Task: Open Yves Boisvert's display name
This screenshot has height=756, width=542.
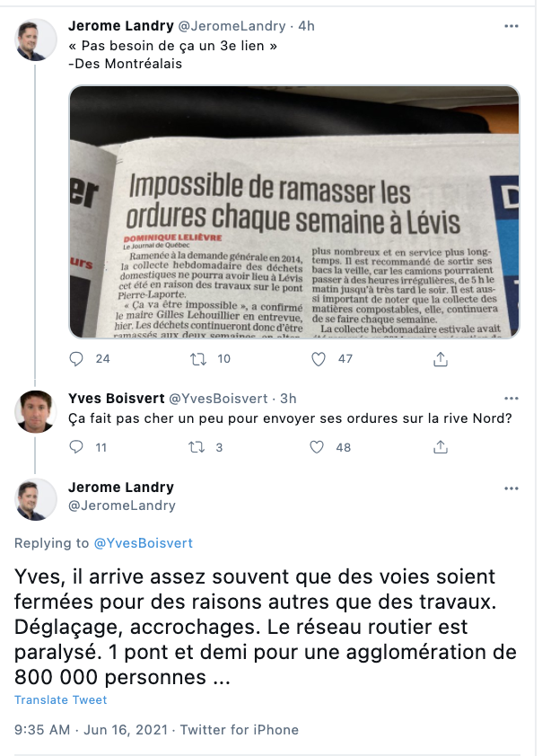Action: click(x=116, y=399)
